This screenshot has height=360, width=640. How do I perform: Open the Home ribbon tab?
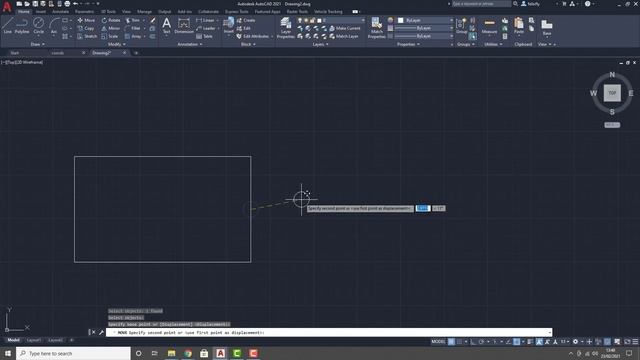24,11
